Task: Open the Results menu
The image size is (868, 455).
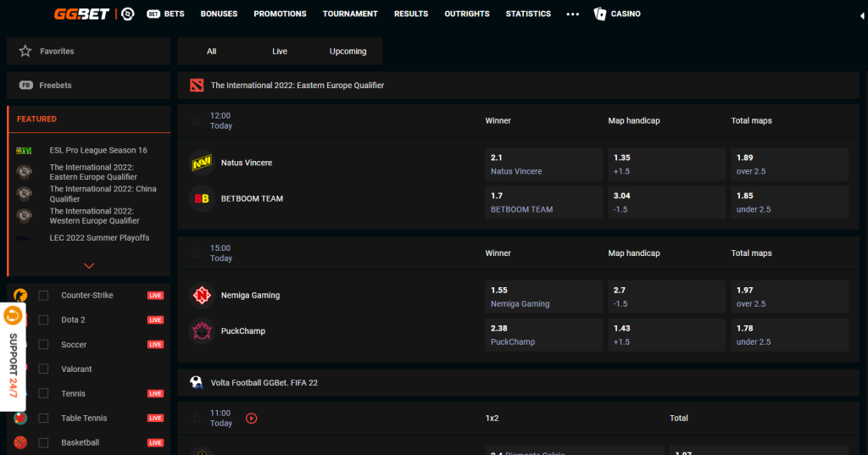Action: [411, 14]
